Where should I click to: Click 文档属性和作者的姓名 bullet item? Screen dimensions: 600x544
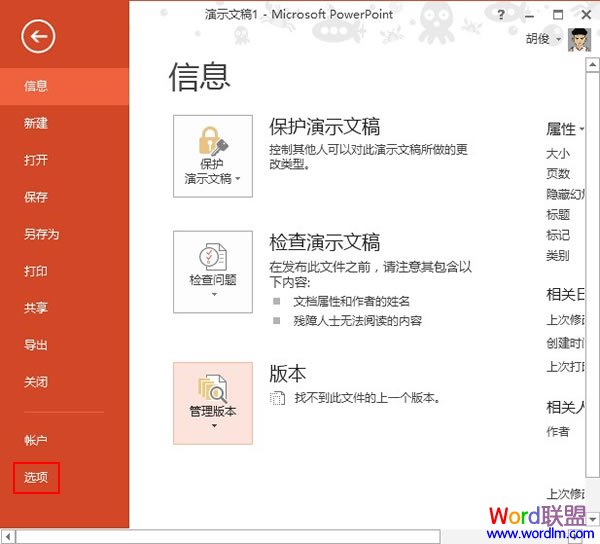[x=351, y=301]
